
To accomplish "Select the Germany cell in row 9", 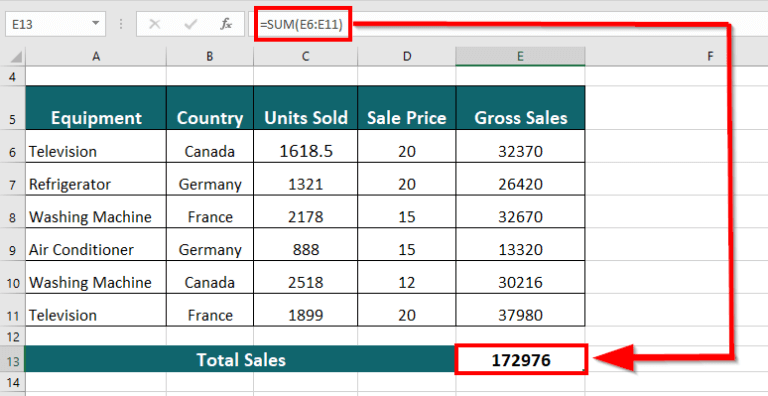I will (210, 245).
